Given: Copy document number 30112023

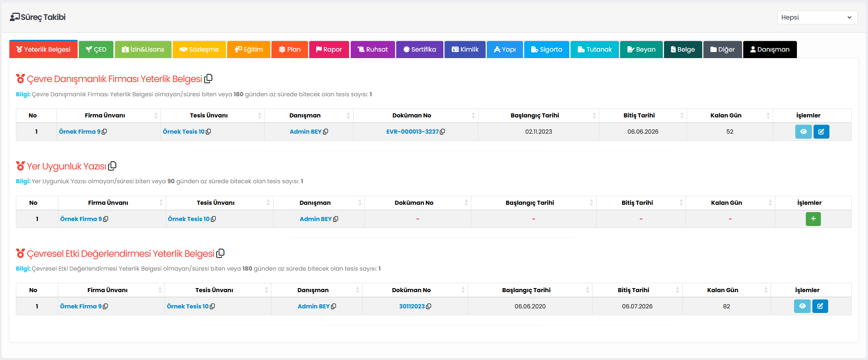Looking at the screenshot, I should [429, 306].
